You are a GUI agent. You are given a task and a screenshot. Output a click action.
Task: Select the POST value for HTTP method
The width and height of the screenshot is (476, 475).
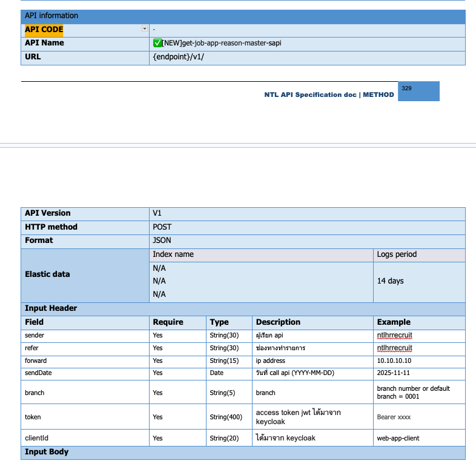coord(162,227)
